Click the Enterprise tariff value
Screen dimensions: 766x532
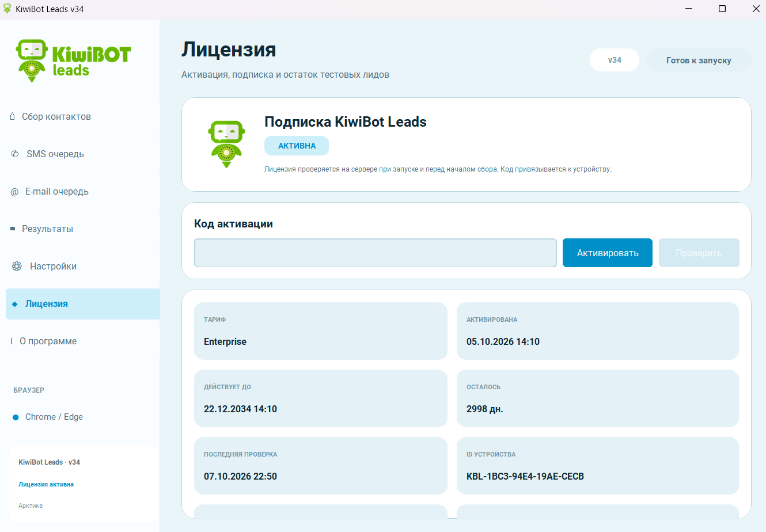pos(225,341)
